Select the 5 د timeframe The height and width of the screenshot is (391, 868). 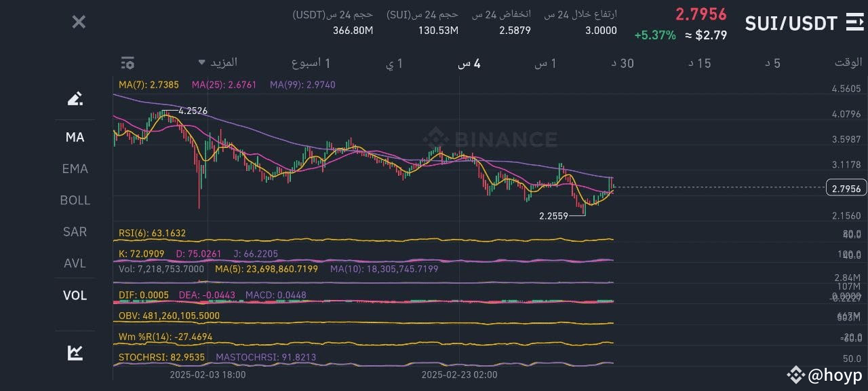pyautogui.click(x=772, y=63)
